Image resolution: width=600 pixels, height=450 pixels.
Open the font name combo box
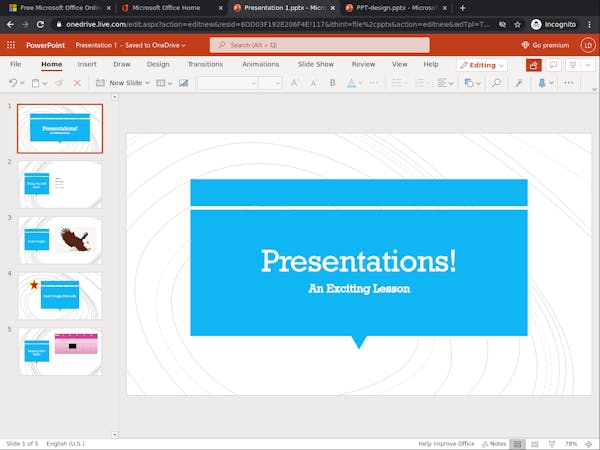tap(228, 83)
